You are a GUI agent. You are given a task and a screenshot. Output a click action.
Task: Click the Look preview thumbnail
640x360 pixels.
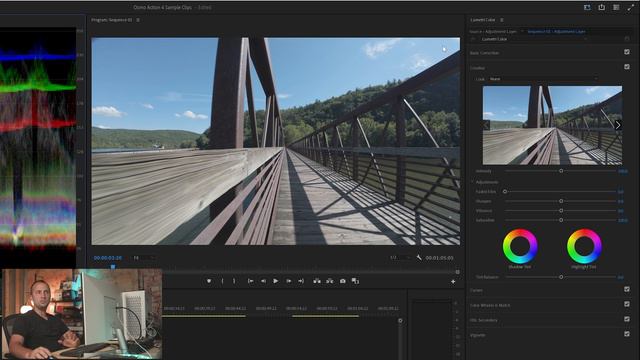click(552, 125)
